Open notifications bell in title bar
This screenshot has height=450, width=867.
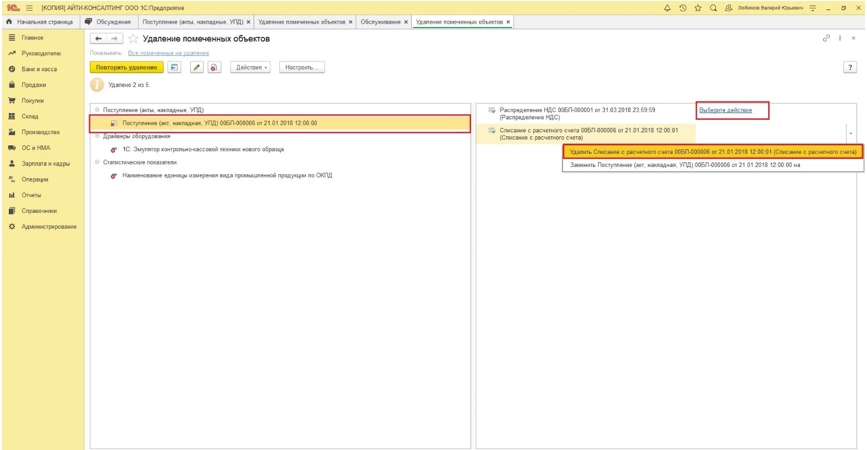667,8
